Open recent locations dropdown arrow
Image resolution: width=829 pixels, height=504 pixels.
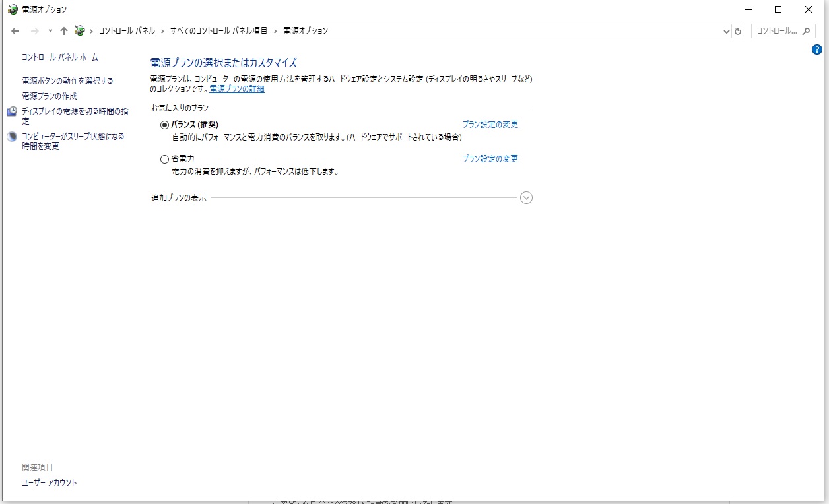pos(50,31)
